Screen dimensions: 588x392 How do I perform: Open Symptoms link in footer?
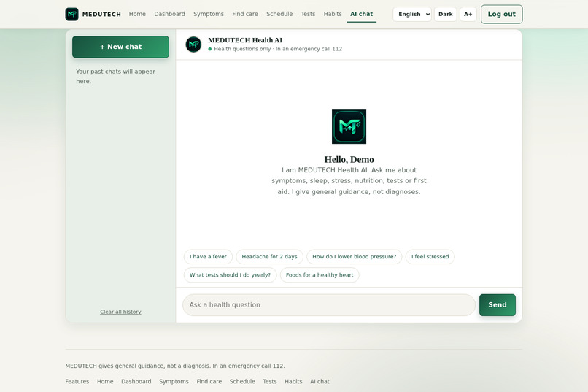[x=174, y=382]
